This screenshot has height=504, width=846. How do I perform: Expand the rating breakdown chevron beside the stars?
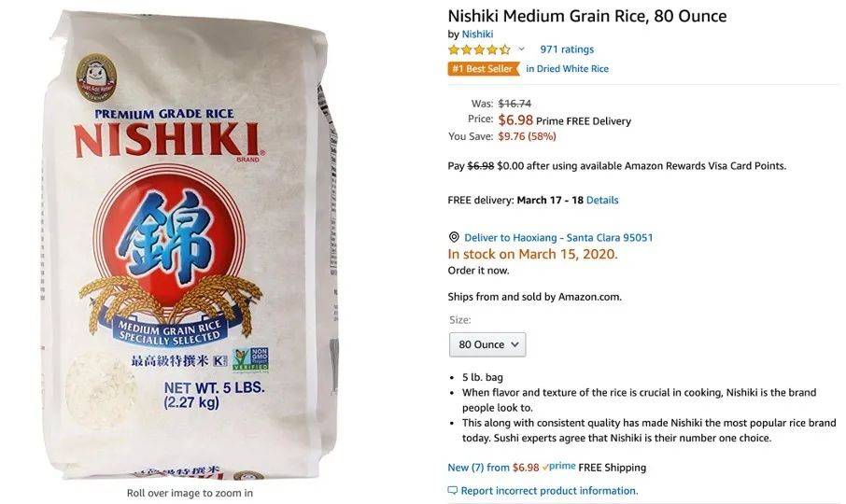pyautogui.click(x=522, y=49)
